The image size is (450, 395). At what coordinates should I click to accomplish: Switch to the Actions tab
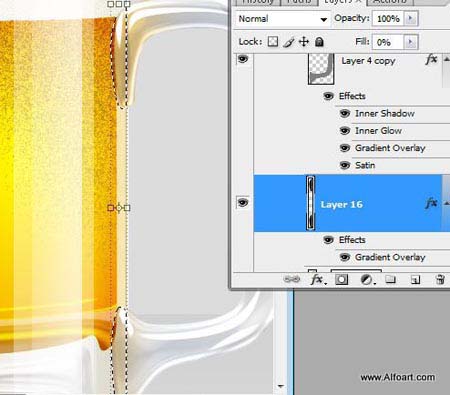pyautogui.click(x=390, y=2)
